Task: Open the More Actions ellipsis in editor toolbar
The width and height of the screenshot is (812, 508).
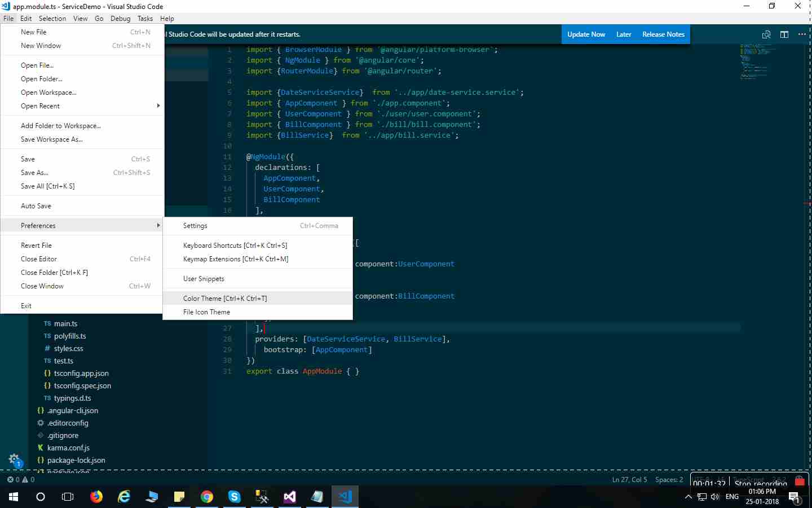Action: pyautogui.click(x=802, y=34)
